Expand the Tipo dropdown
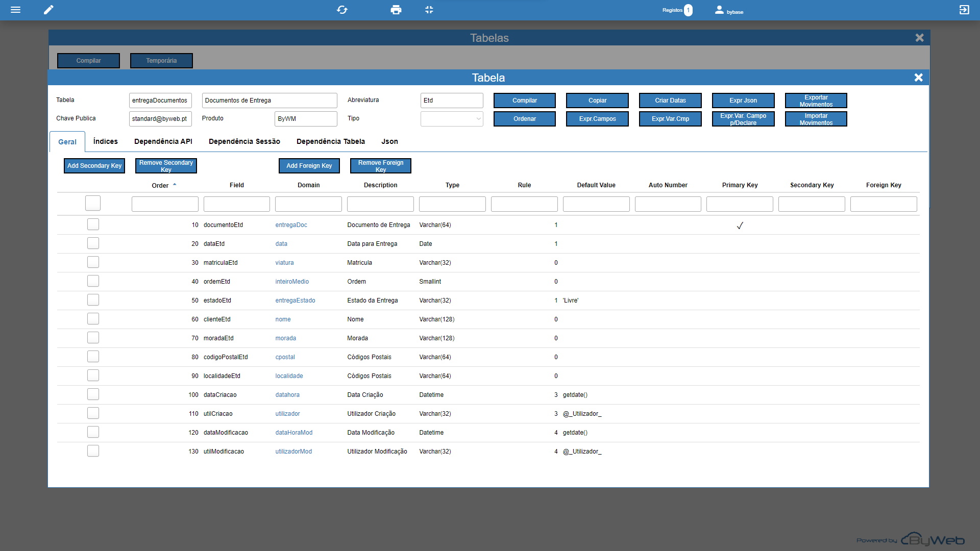 pyautogui.click(x=452, y=119)
